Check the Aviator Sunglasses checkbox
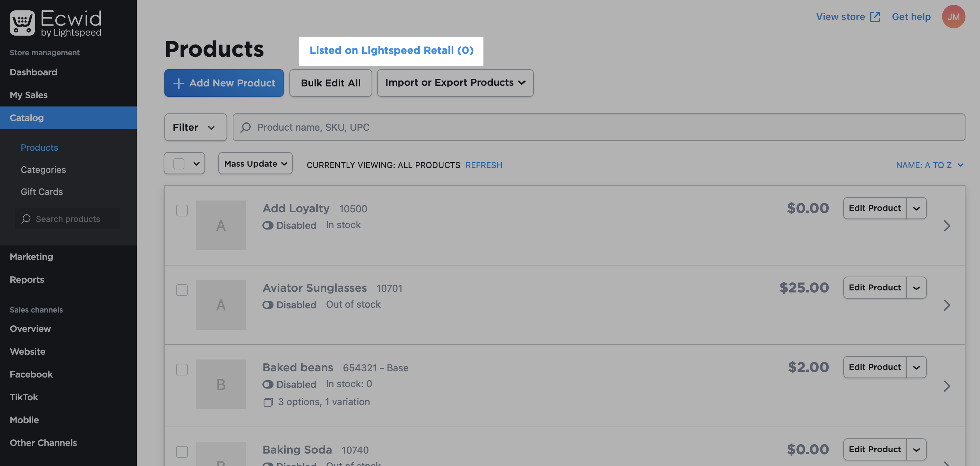Screen dimensions: 980x466 [182, 290]
